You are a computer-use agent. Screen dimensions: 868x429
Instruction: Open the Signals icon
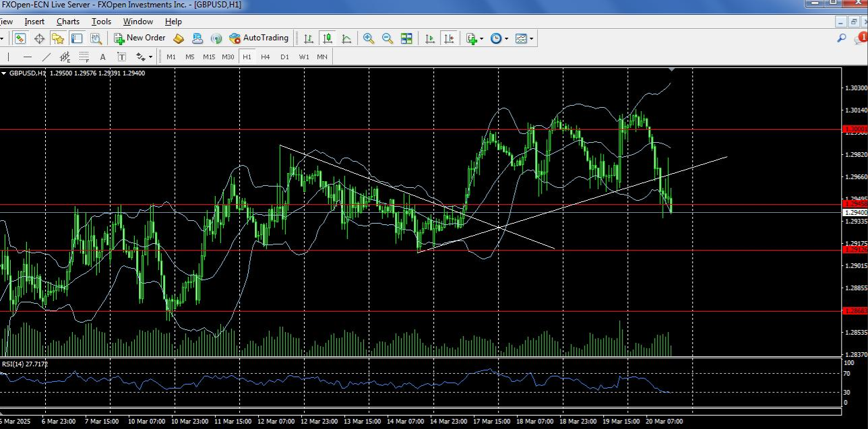[216, 38]
